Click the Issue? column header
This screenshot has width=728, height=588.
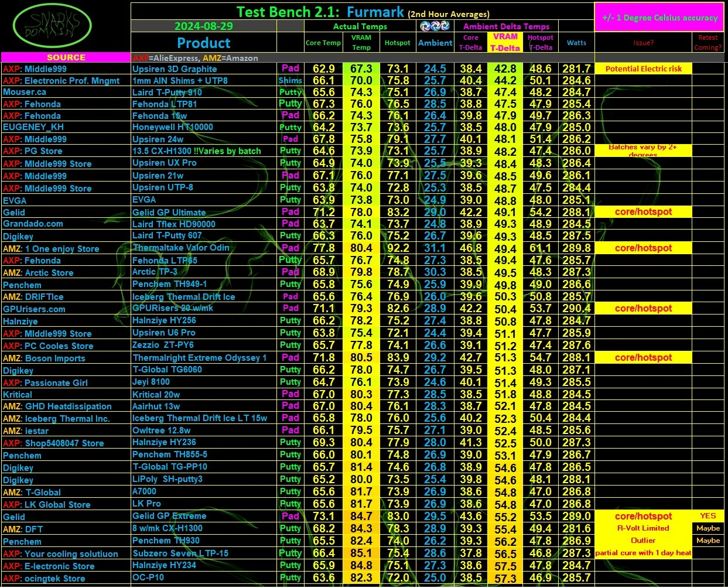(x=643, y=42)
